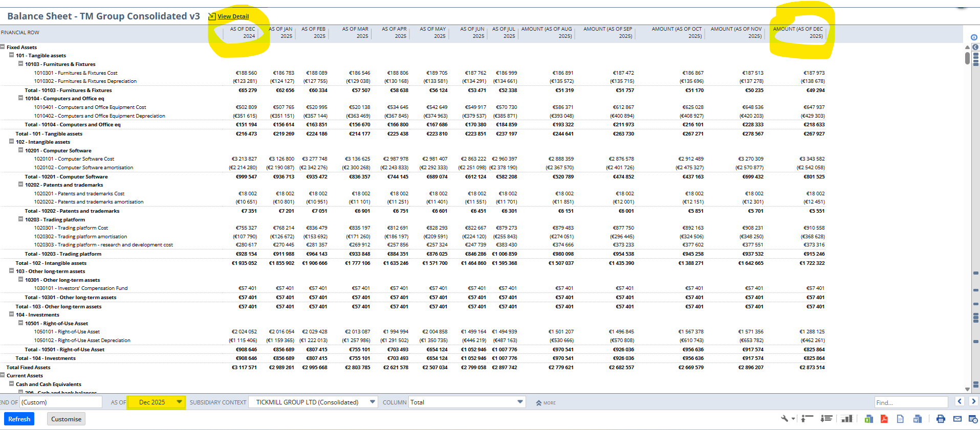Open the View Detail link

pyautogui.click(x=233, y=16)
